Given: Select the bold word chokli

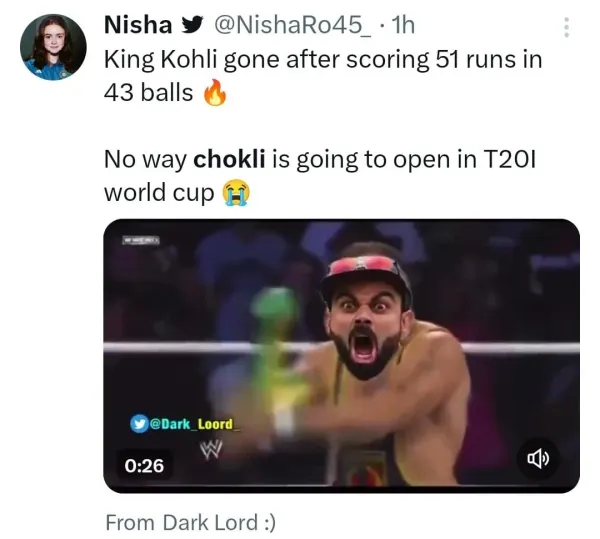Looking at the screenshot, I should point(229,159).
